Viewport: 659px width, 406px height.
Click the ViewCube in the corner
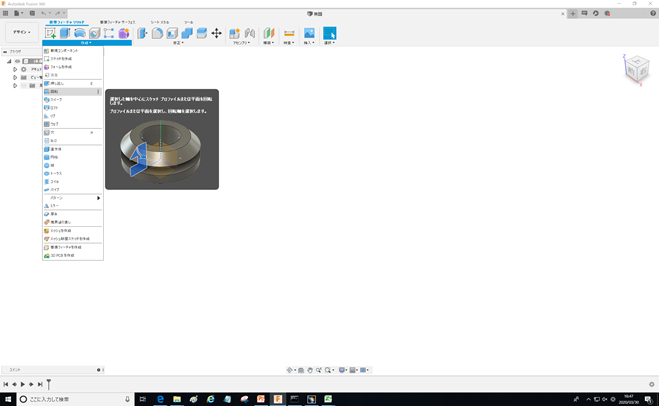tap(637, 70)
